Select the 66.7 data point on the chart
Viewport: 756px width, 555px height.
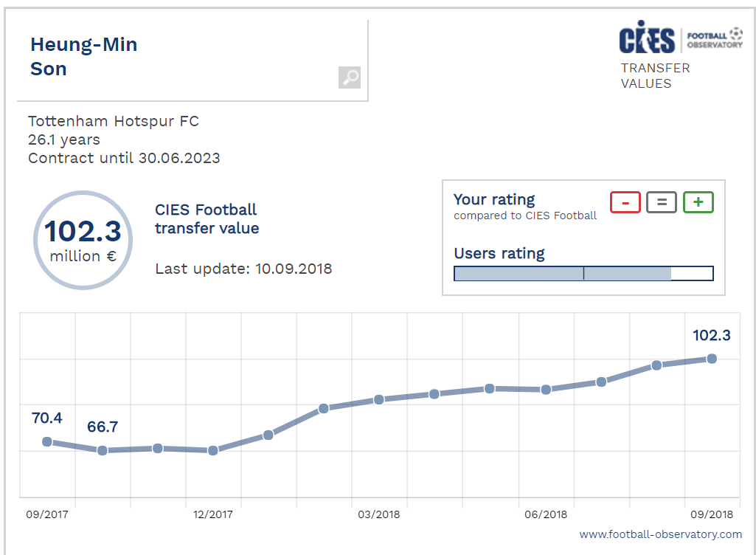point(103,450)
